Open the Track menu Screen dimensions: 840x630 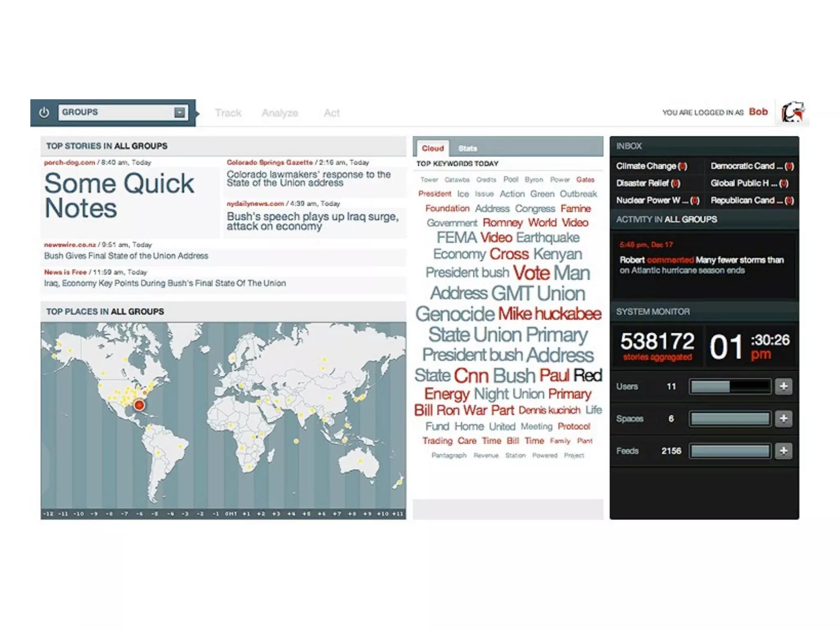228,113
